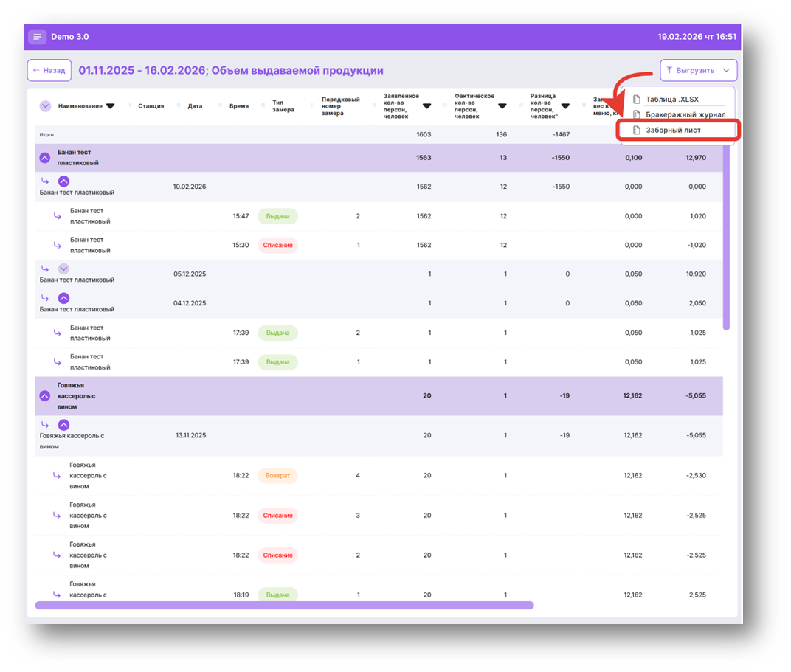Click child-row arrow icon at 15:47 Банан row
Screen dimensions: 791x672
[58, 216]
